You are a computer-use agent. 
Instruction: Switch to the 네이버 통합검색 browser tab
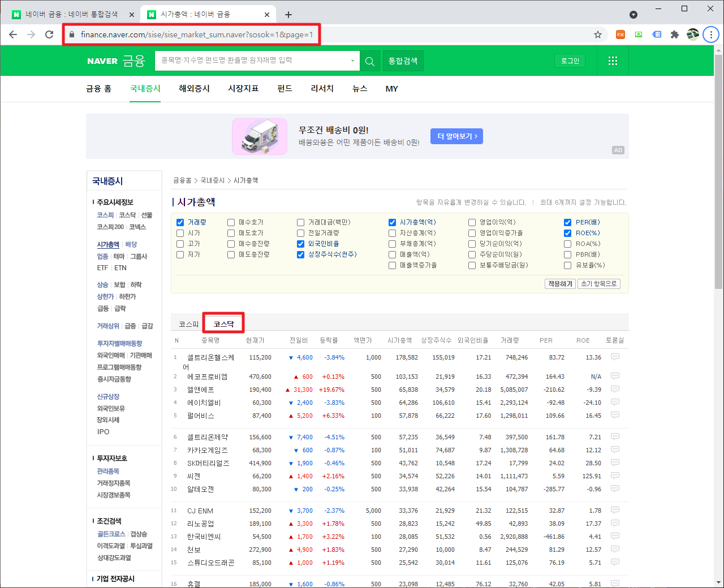72,15
